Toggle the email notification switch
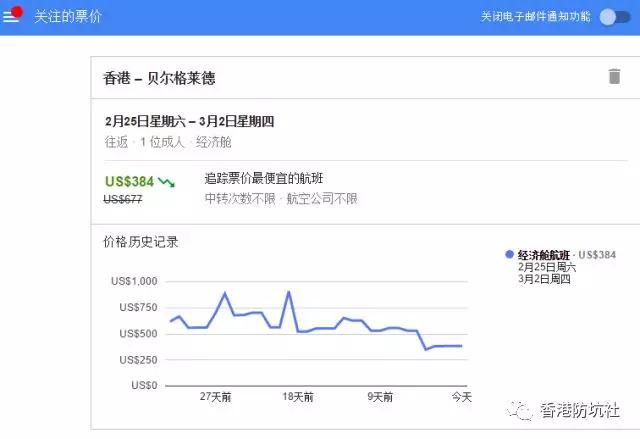640x439 pixels. click(x=615, y=17)
